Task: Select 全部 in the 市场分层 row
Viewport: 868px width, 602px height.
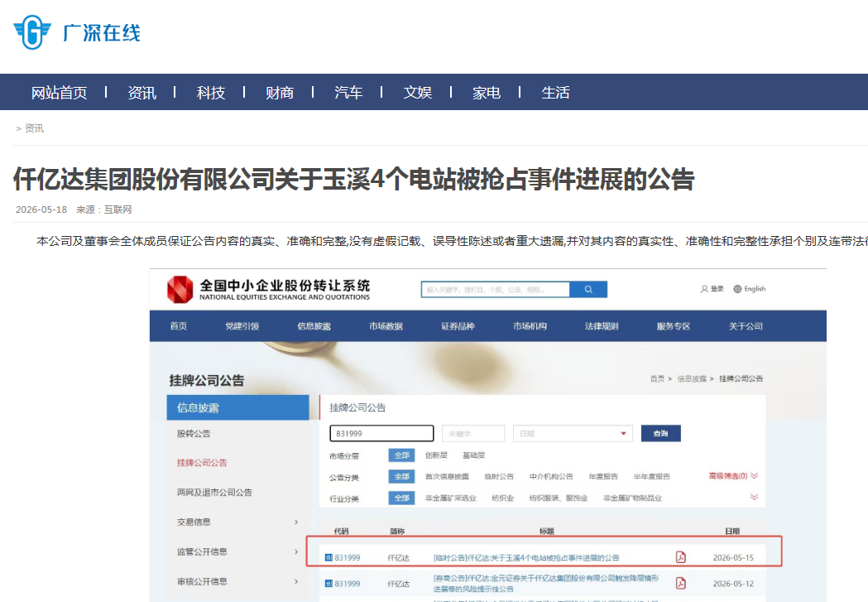Action: click(402, 455)
